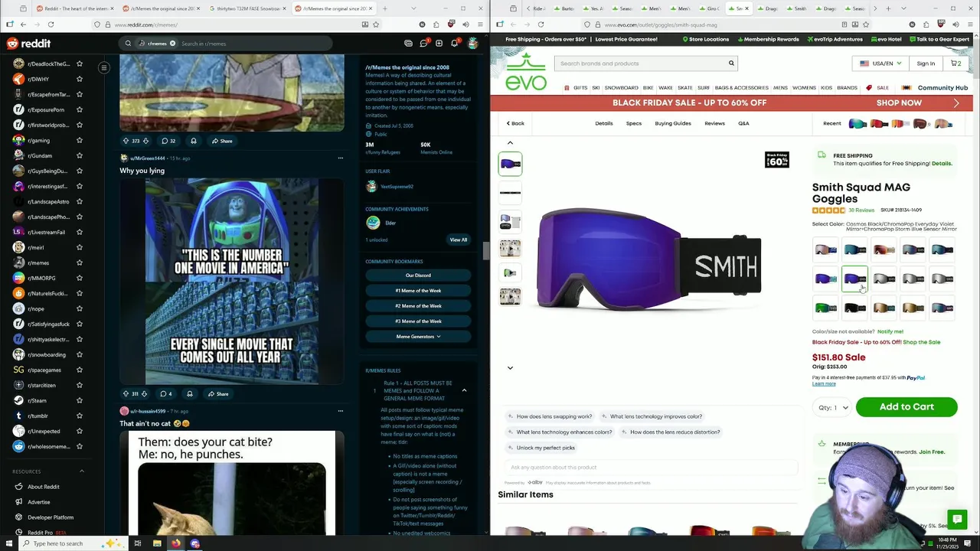Bookmark the evo page in the browser
The width and height of the screenshot is (980, 551).
(x=866, y=24)
